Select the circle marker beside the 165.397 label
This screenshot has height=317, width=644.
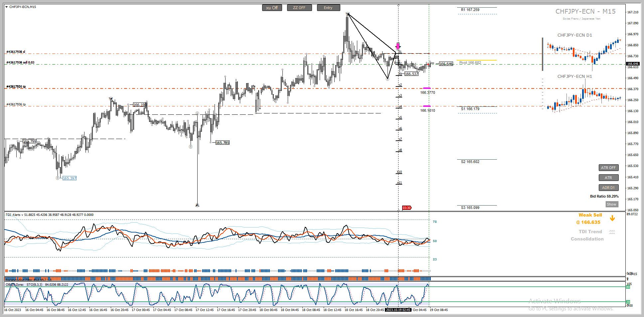[x=58, y=178]
